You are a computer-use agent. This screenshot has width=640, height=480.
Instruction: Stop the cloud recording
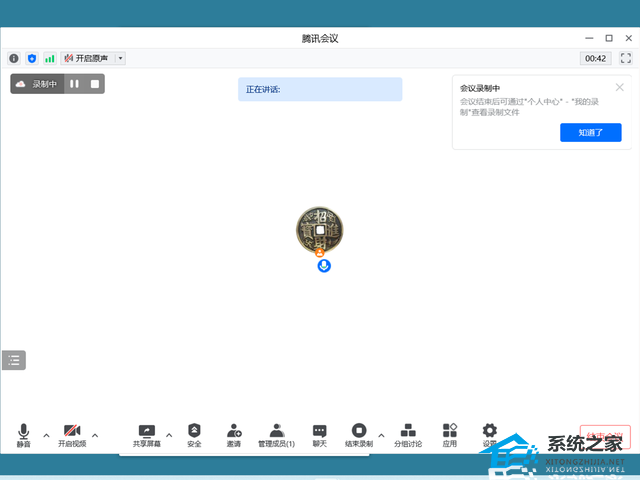tap(95, 84)
